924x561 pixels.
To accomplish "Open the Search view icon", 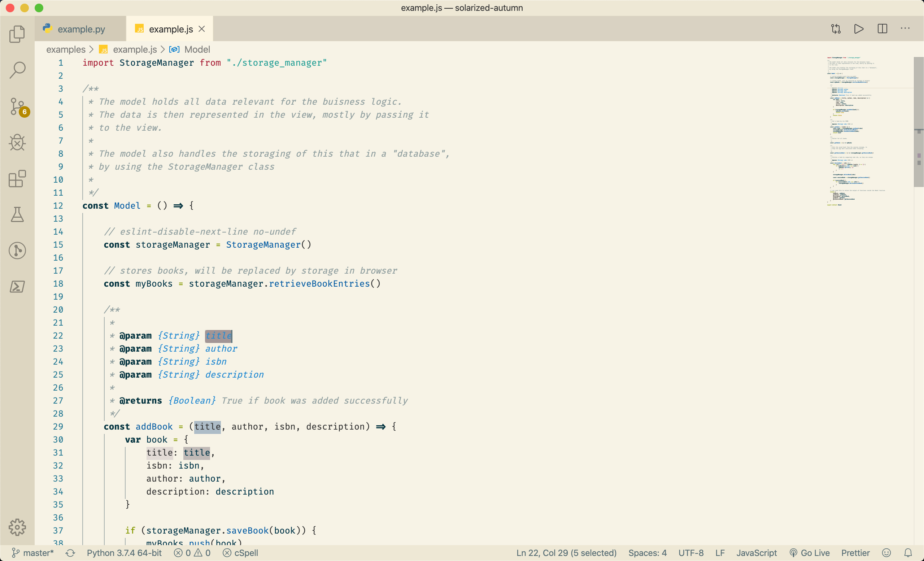I will (17, 70).
